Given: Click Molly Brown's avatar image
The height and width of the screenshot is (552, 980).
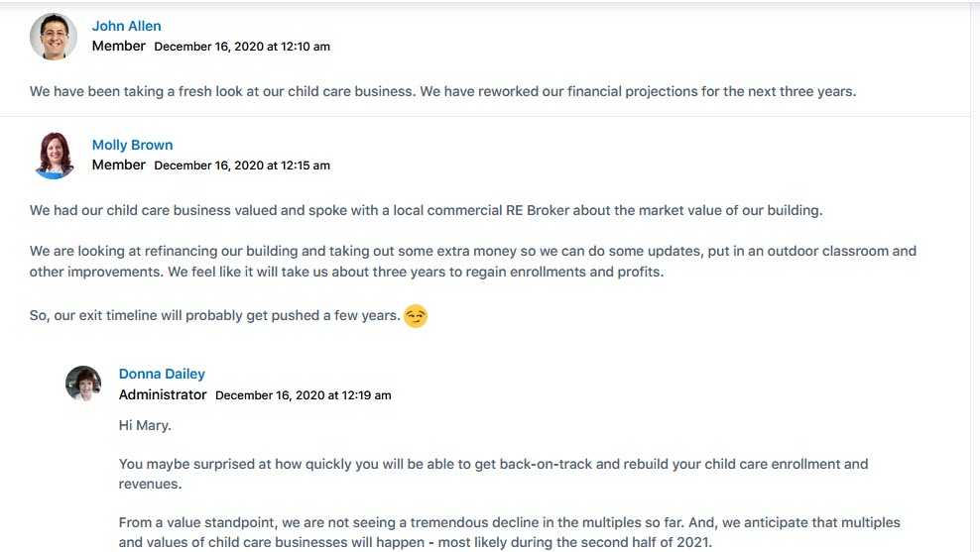Looking at the screenshot, I should 54,156.
